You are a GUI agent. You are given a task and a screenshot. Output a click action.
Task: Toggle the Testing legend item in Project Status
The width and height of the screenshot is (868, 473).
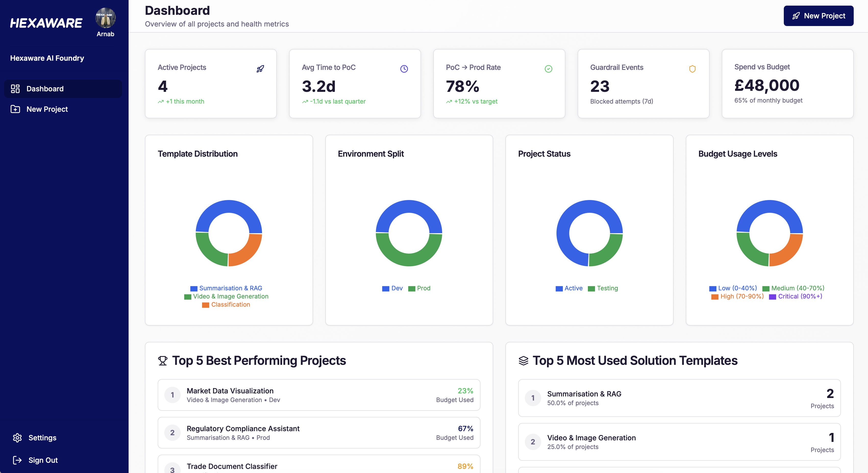coord(607,288)
